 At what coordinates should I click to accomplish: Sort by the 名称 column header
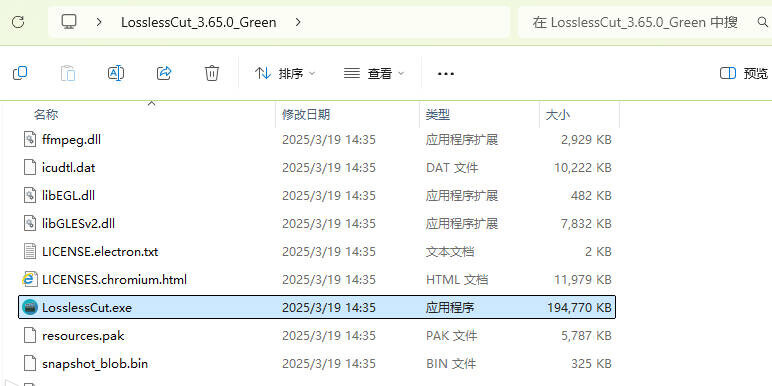46,115
